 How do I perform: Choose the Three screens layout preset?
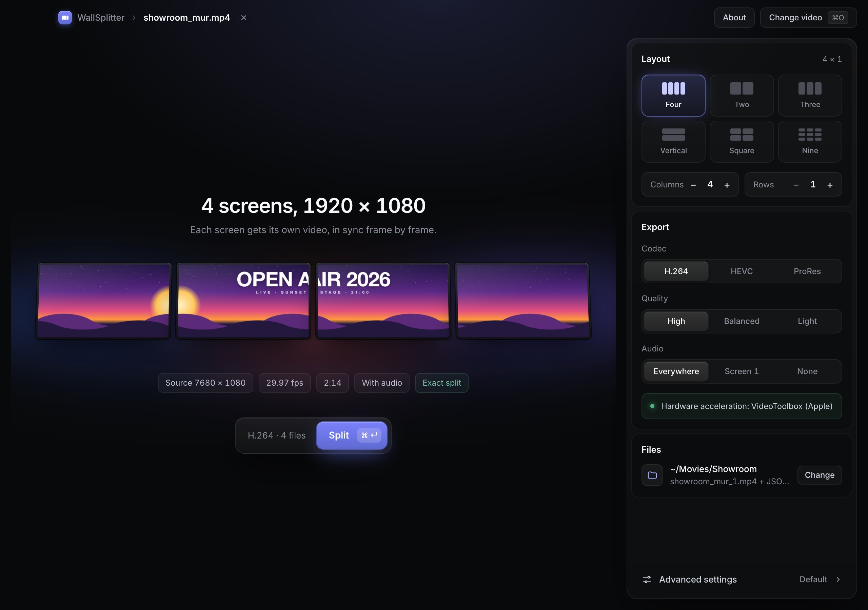tap(810, 95)
